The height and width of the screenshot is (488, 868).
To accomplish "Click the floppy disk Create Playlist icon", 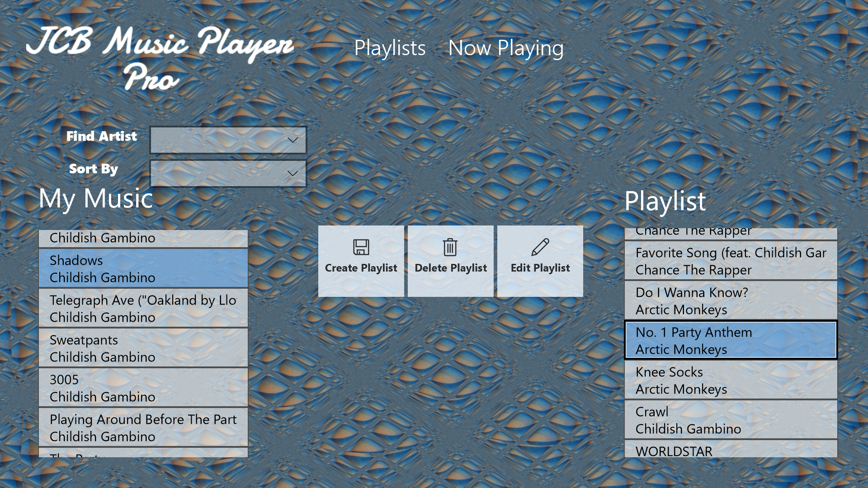I will pyautogui.click(x=361, y=247).
